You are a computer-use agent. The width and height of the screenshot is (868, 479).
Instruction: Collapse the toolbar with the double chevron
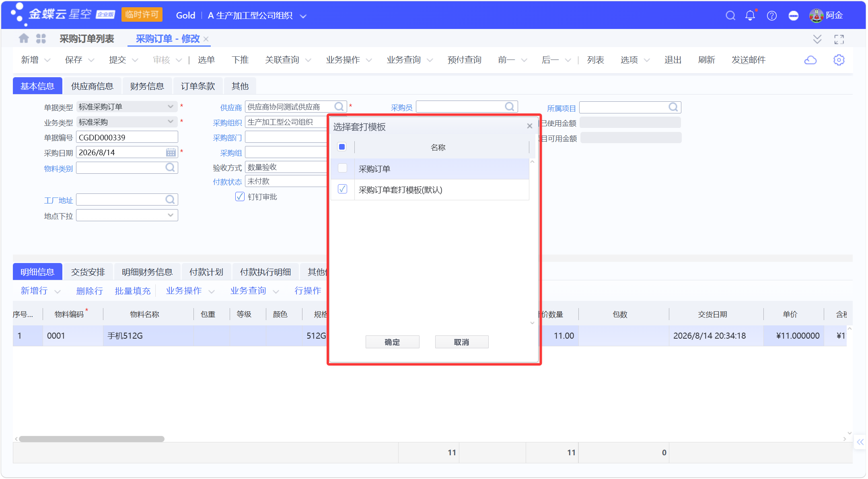point(817,39)
